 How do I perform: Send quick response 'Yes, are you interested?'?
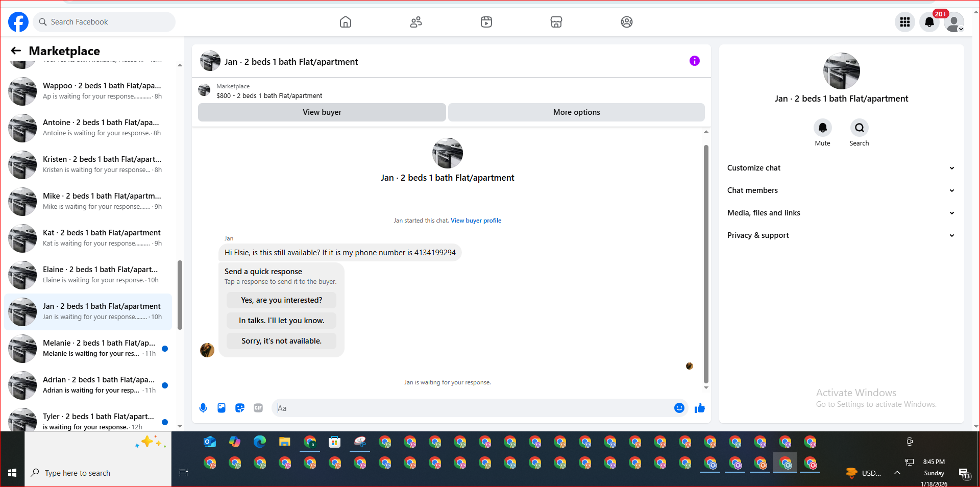(x=282, y=300)
